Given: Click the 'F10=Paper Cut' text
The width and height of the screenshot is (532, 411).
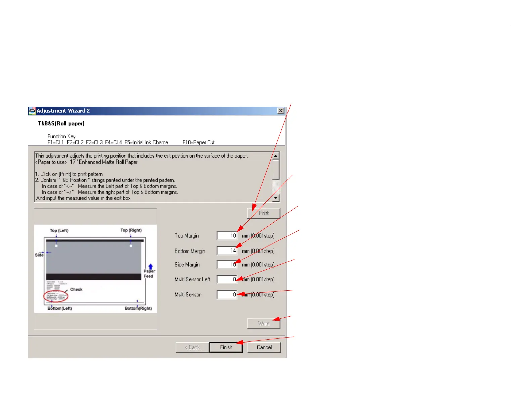Looking at the screenshot, I should point(198,142).
